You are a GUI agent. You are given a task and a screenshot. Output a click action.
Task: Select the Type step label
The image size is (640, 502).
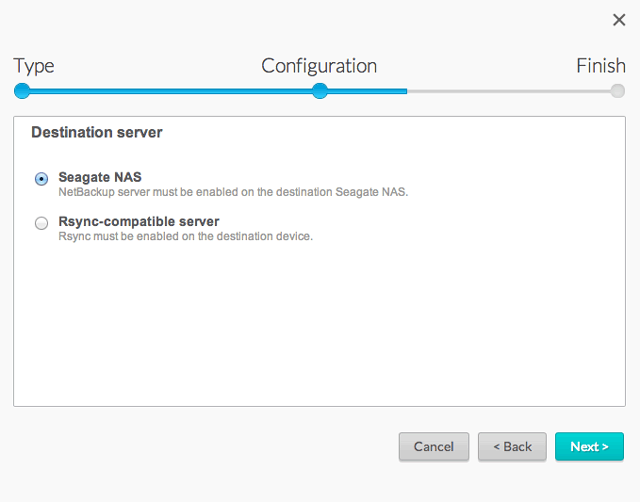coord(34,66)
